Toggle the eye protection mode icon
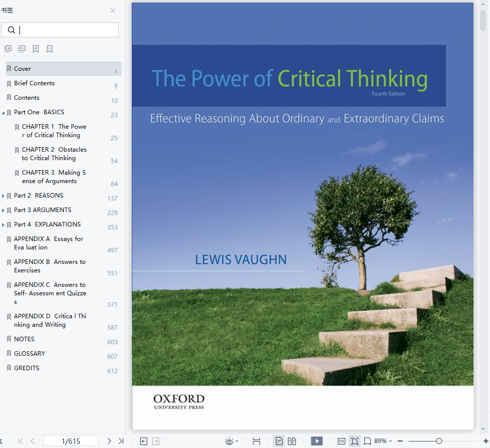This screenshot has height=448, width=490. point(229,441)
